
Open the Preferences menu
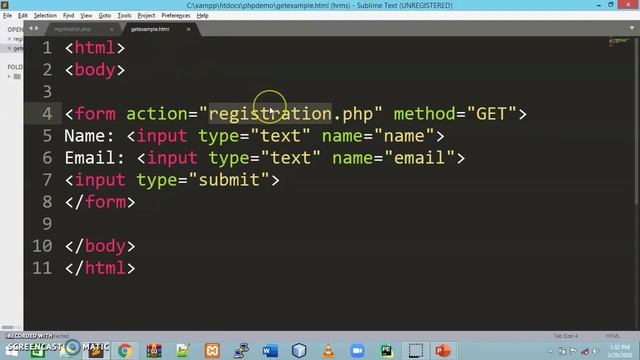[x=176, y=16]
